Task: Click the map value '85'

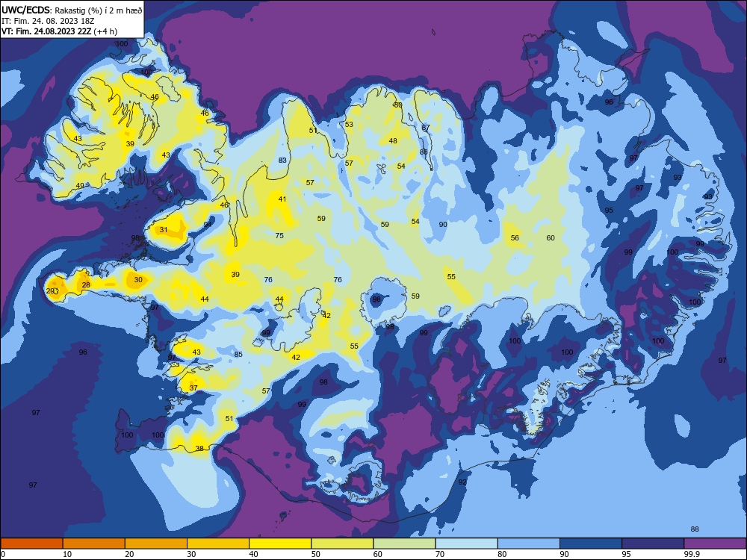Action: point(239,354)
